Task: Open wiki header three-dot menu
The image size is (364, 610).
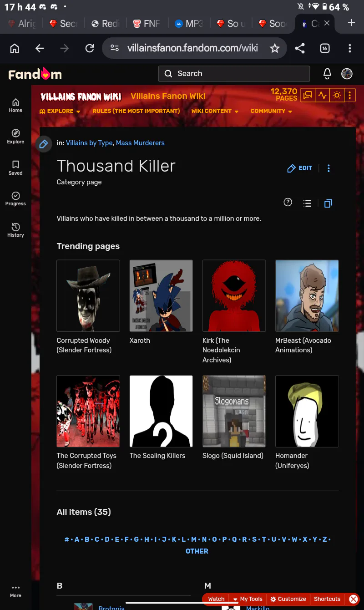Action: 349,96
